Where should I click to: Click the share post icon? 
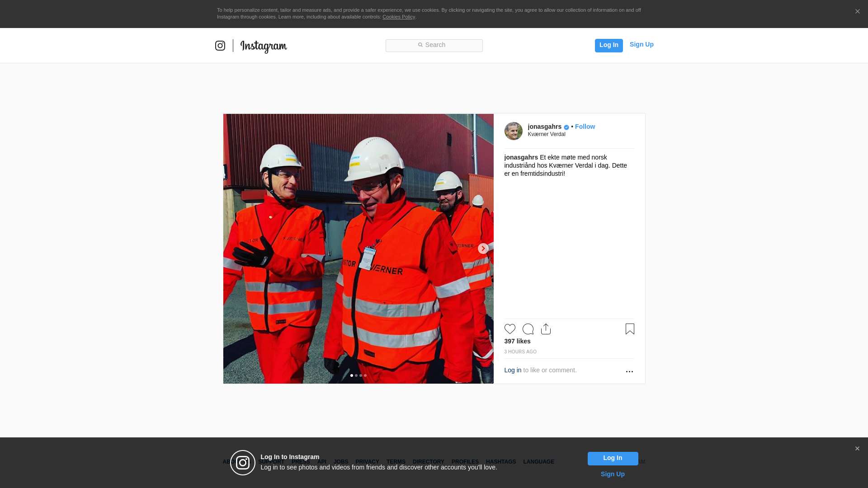point(546,329)
